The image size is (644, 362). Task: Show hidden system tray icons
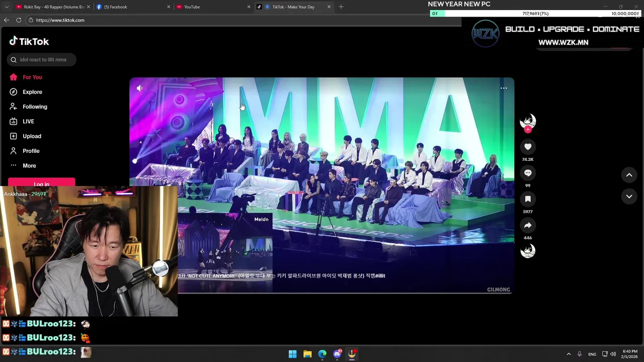569,354
